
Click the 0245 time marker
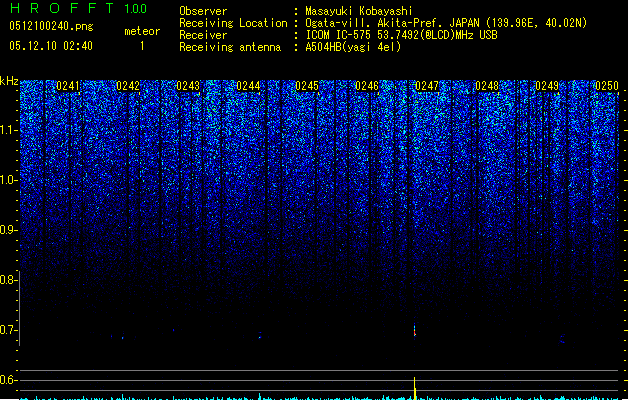click(307, 86)
